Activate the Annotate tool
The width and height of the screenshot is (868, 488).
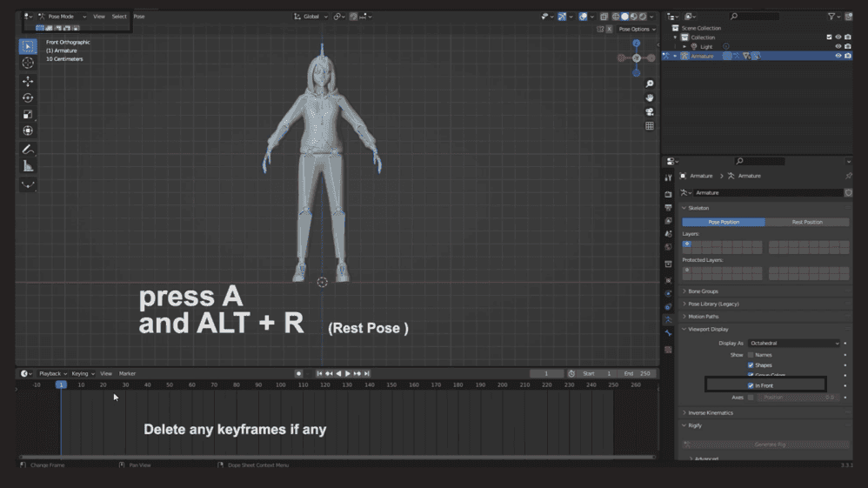(x=28, y=150)
